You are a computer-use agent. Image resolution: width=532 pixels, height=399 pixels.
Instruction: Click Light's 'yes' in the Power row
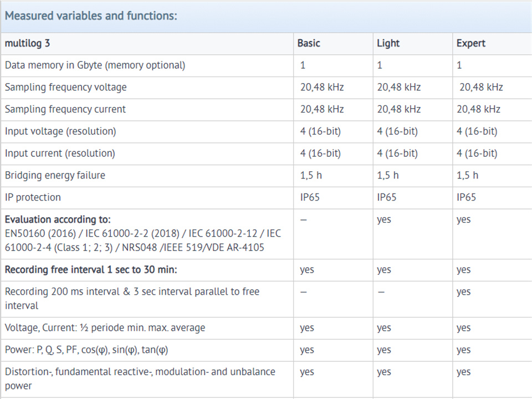tap(384, 350)
